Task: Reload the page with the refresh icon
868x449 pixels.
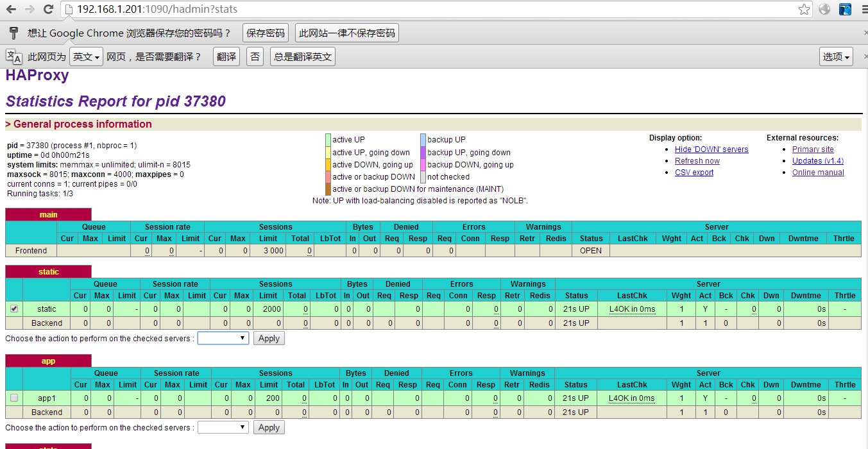Action: click(x=49, y=10)
